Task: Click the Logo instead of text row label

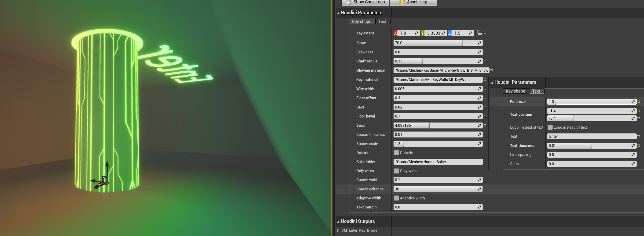Action: 526,127
